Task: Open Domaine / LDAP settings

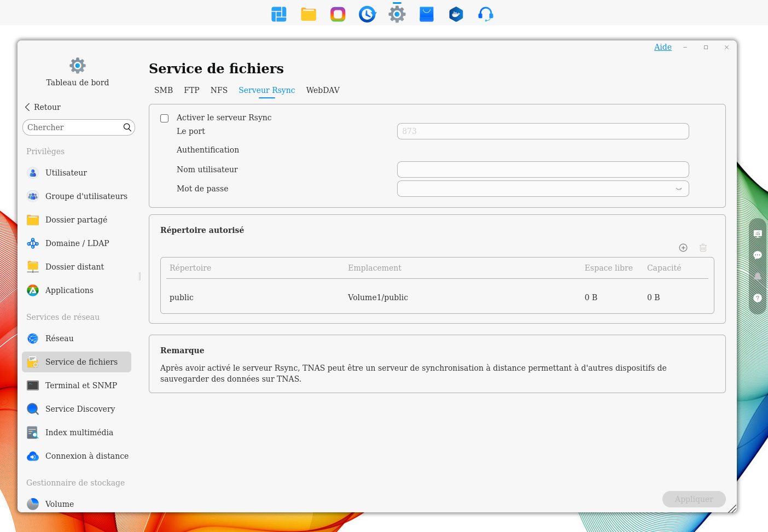Action: (x=77, y=243)
